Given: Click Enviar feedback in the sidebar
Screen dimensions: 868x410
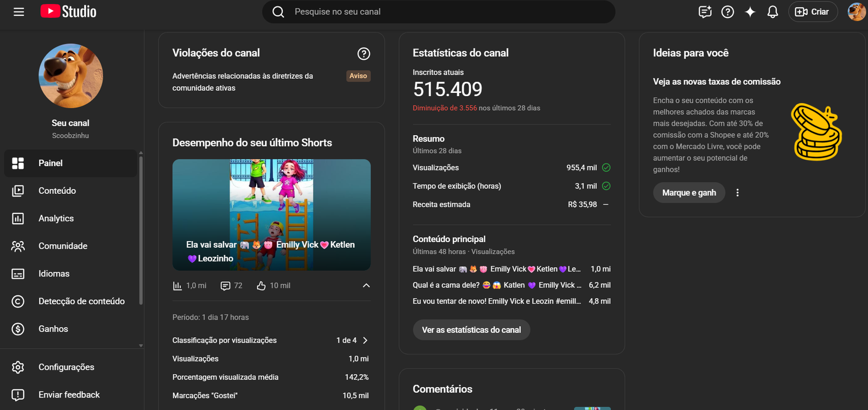Looking at the screenshot, I should coord(71,395).
